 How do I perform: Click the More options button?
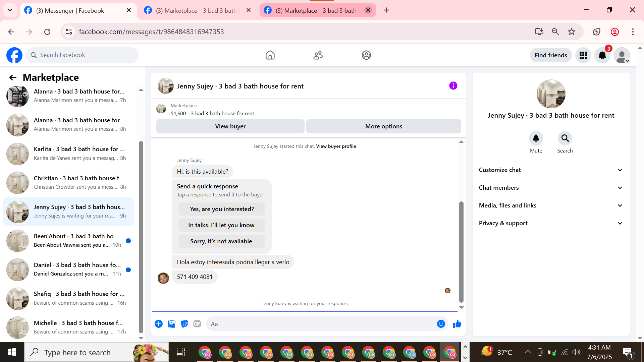(x=384, y=126)
